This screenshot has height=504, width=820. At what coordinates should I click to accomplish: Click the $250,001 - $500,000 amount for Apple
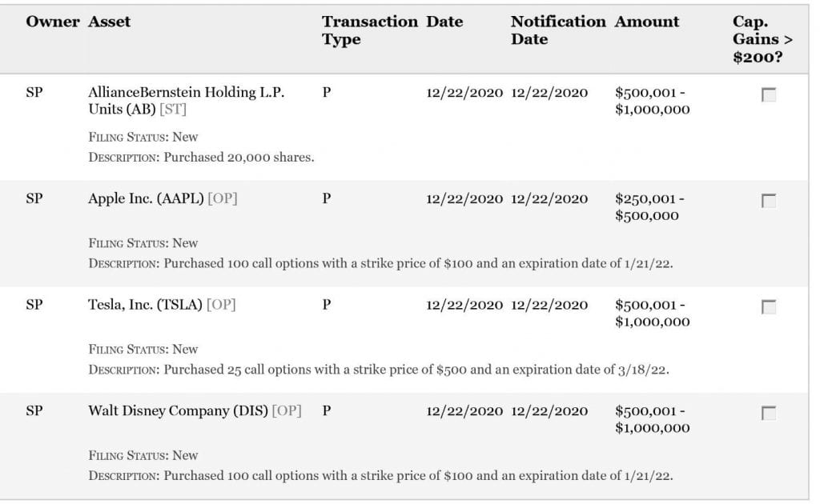[x=649, y=207]
